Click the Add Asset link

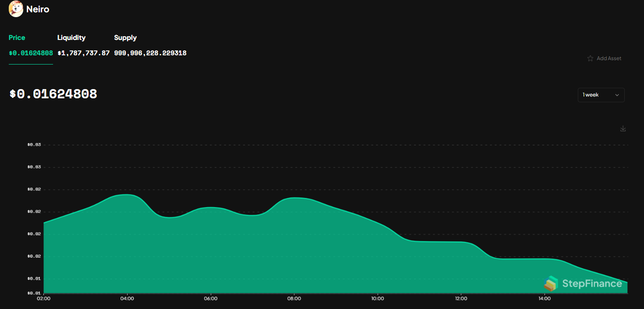pyautogui.click(x=609, y=58)
